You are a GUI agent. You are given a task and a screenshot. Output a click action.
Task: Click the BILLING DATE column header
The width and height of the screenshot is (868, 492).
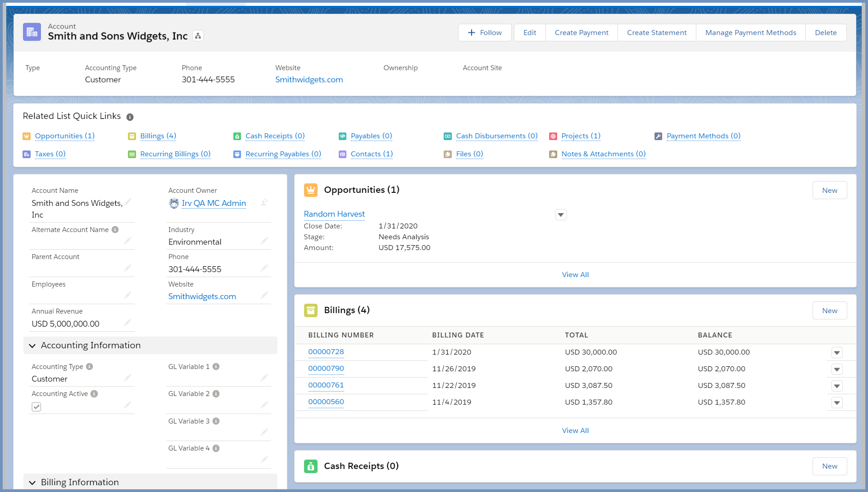point(458,335)
